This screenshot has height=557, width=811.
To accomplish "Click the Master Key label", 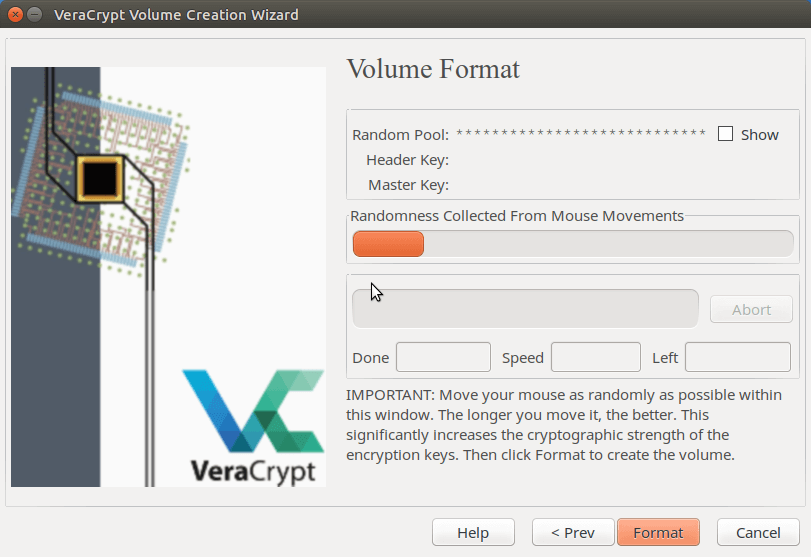I will click(x=408, y=184).
